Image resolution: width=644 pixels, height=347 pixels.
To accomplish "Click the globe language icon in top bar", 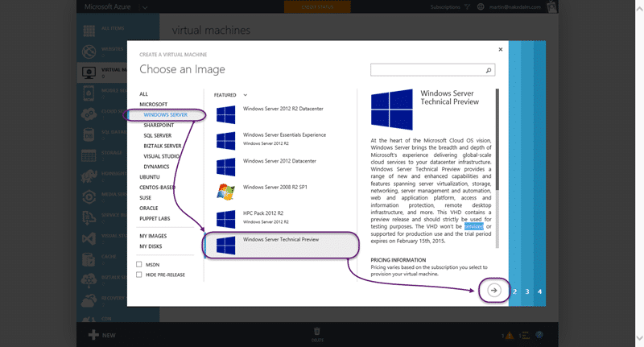I will pos(481,6).
